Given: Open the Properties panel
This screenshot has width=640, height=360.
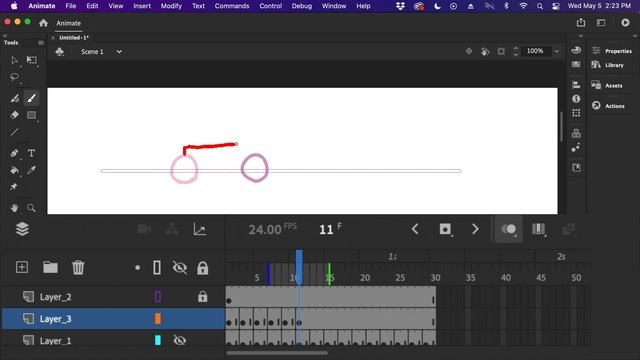Looking at the screenshot, I should (612, 51).
